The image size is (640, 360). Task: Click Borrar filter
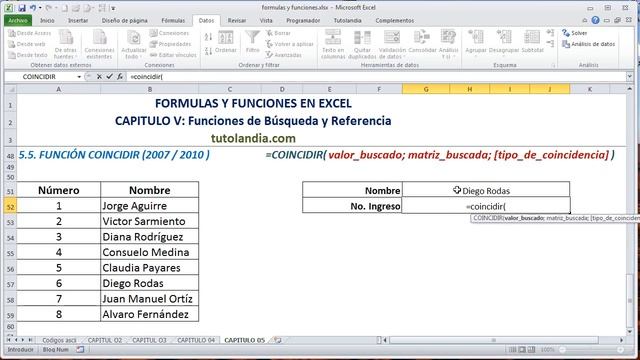pos(278,33)
